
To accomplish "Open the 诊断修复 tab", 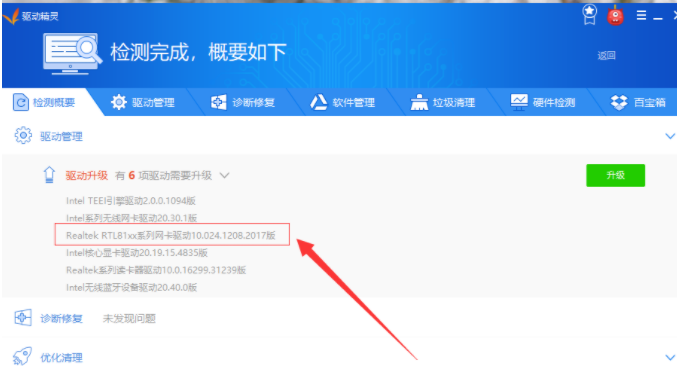I will coord(243,102).
